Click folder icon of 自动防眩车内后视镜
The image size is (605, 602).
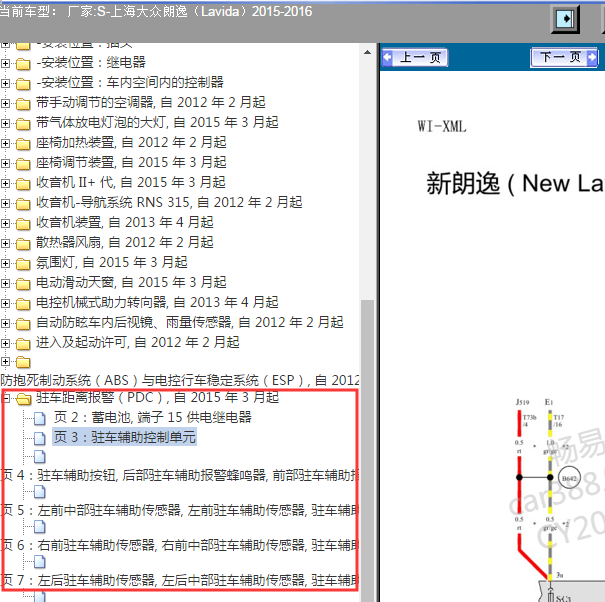pyautogui.click(x=23, y=324)
